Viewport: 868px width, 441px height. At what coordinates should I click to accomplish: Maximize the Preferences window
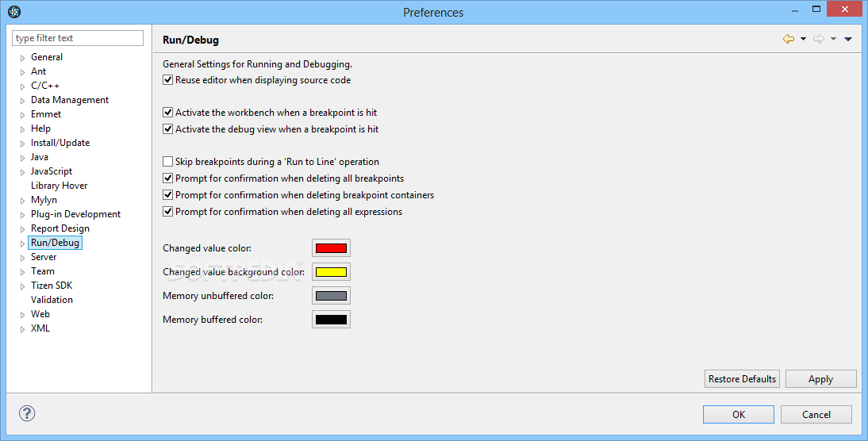[x=816, y=9]
